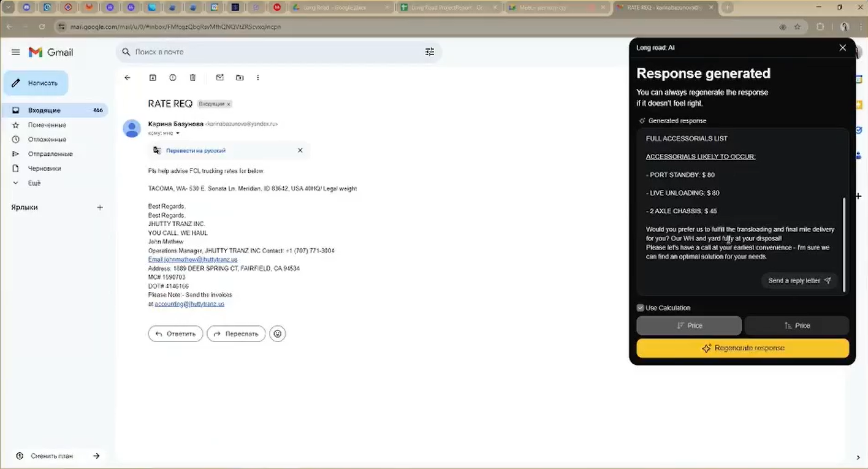This screenshot has width=868, height=469.
Task: Click the translate icon in the translate banner
Action: [157, 150]
